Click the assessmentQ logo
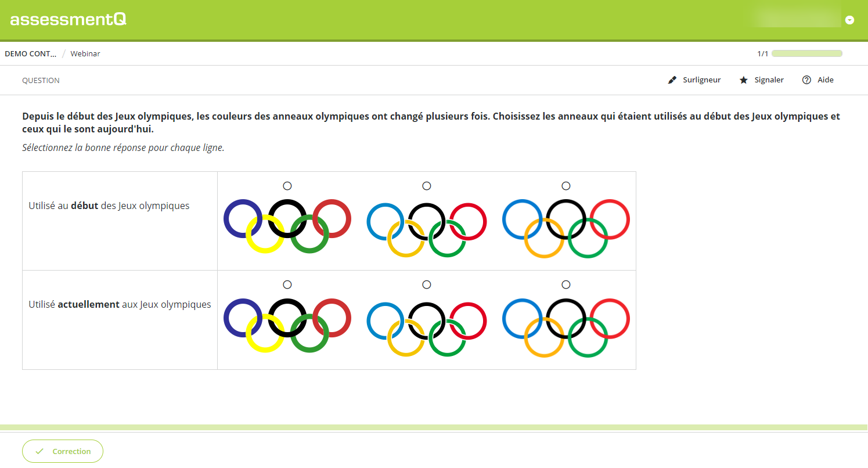This screenshot has height=468, width=868. click(68, 20)
